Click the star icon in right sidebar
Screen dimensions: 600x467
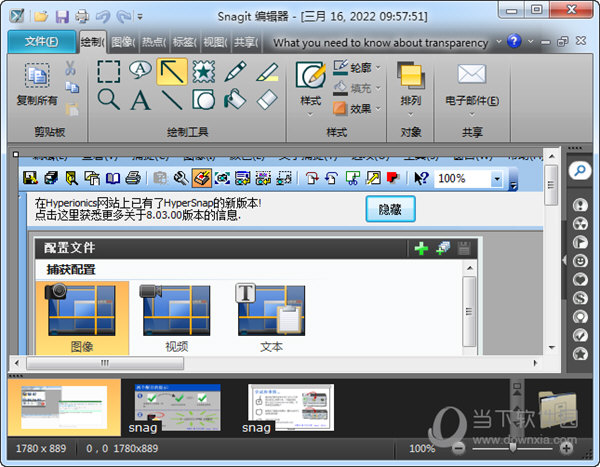click(580, 354)
